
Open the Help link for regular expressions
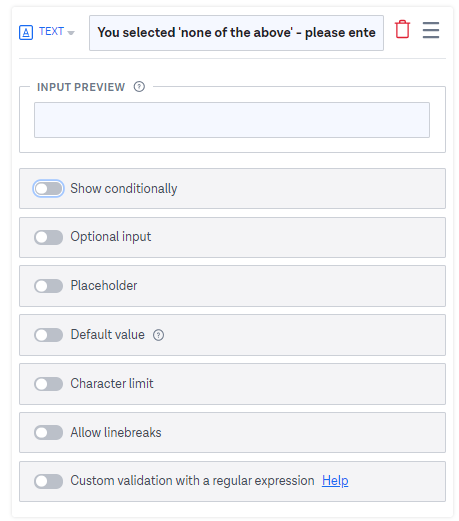pyautogui.click(x=335, y=481)
